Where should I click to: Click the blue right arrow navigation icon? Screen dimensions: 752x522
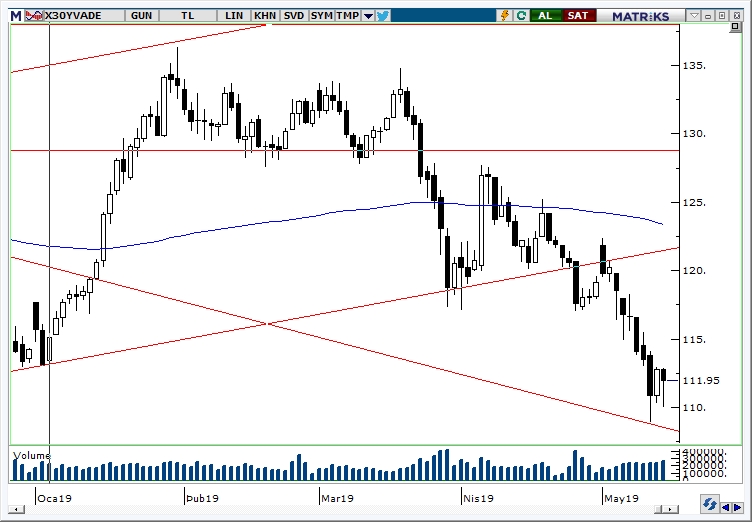[x=737, y=508]
